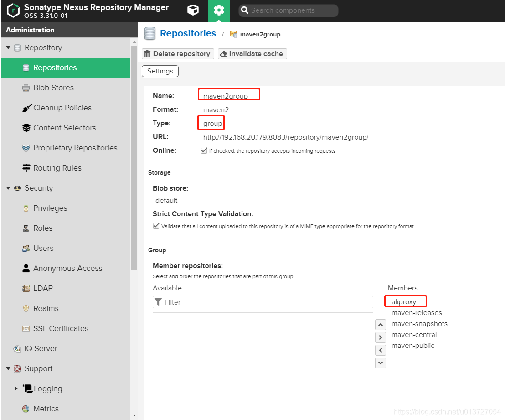Viewport: 505px width, 420px height.
Task: Open Anonymous Access menu item
Action: (x=66, y=269)
